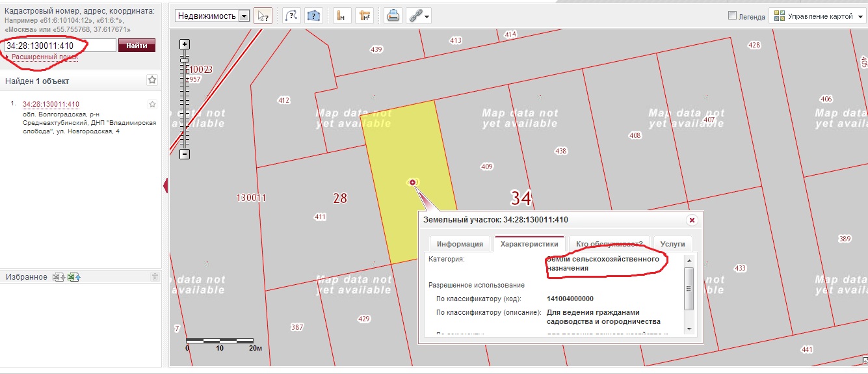Import favorites from Excel file

pyautogui.click(x=73, y=277)
